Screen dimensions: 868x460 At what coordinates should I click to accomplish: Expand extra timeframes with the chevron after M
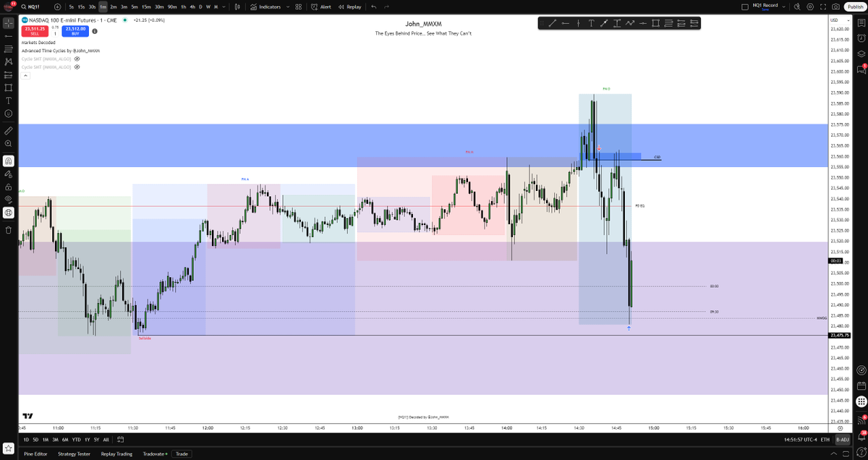224,7
